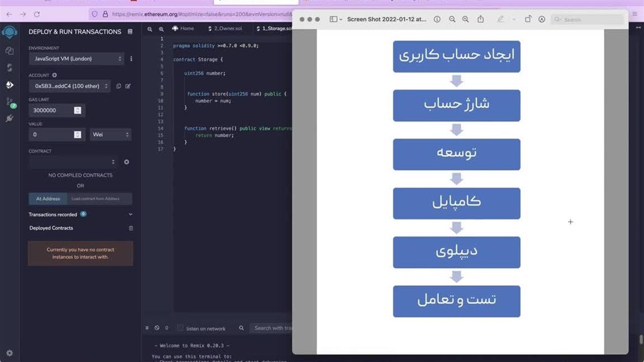Copy the account address to clipboard
This screenshot has height=362, width=644.
point(119,86)
